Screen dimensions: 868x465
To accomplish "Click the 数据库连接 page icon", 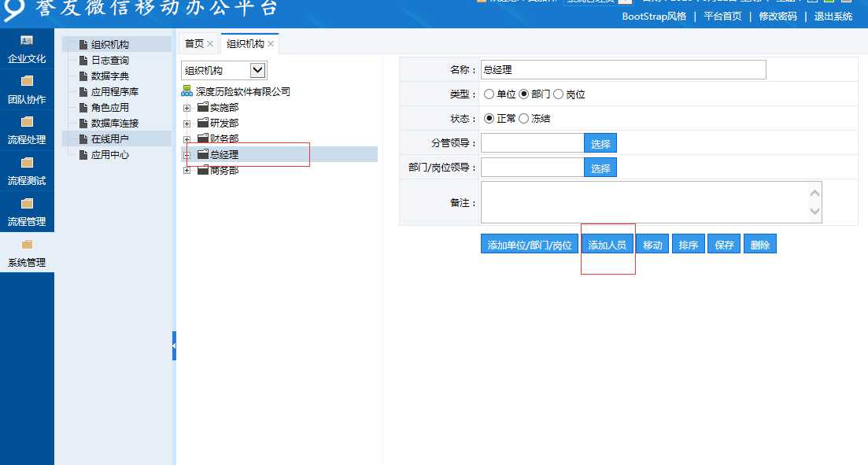I will pos(83,123).
